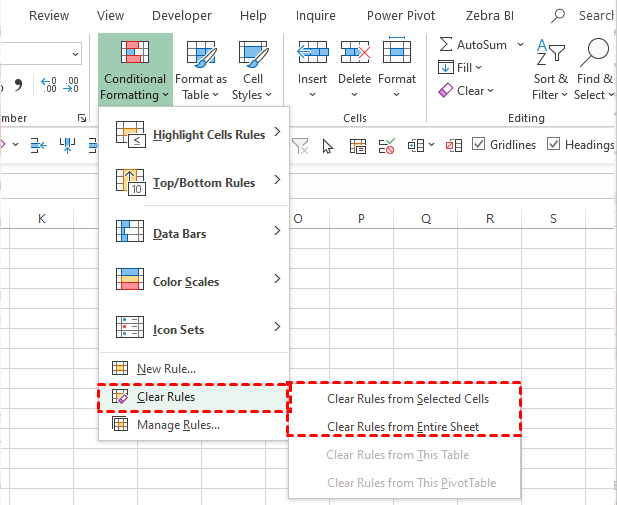Open the Insert cells dropdown arrow
This screenshot has width=617, height=505.
point(312,94)
